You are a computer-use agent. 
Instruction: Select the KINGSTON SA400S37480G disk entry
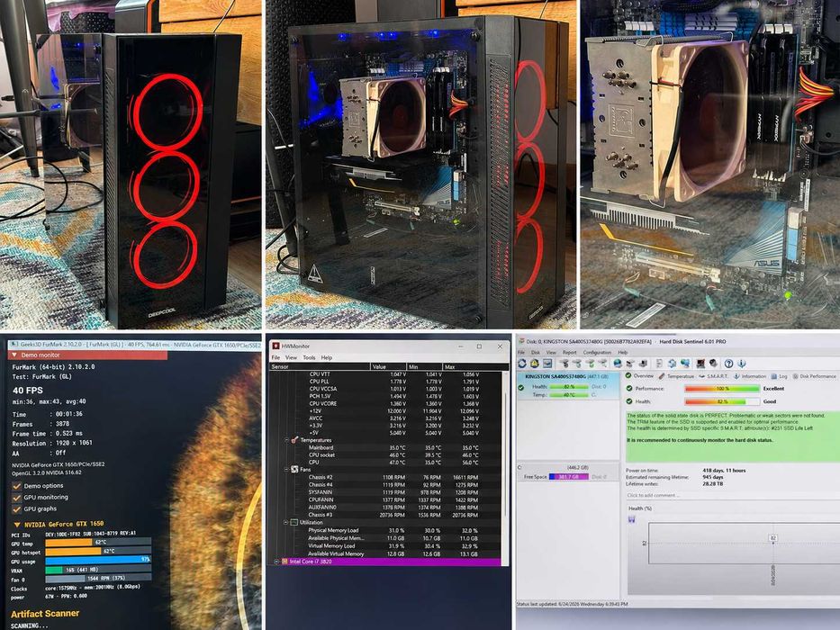pos(568,385)
